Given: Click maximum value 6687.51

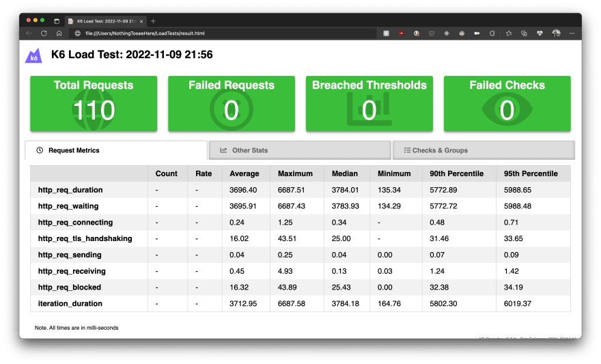Looking at the screenshot, I should coord(292,190).
